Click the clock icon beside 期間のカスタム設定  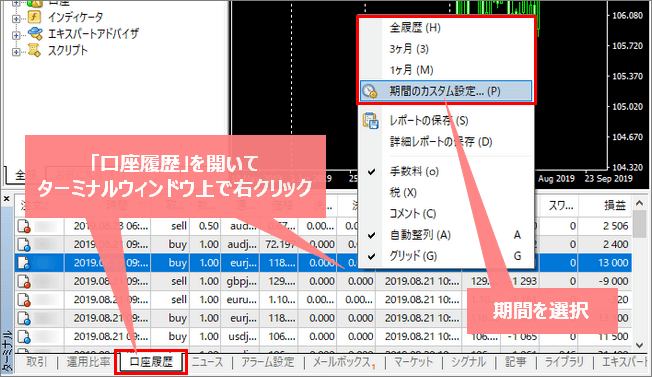pos(370,91)
